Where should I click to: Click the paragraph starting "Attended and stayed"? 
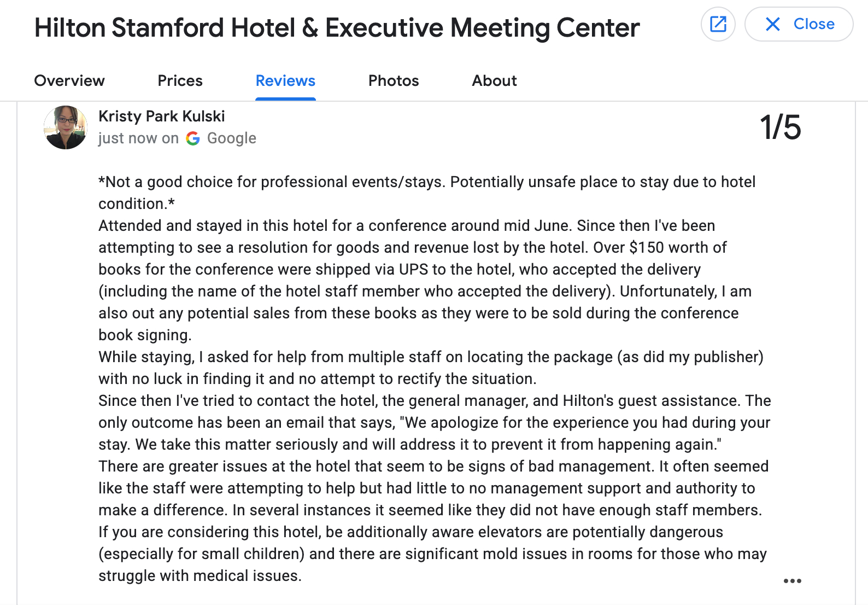(406, 226)
